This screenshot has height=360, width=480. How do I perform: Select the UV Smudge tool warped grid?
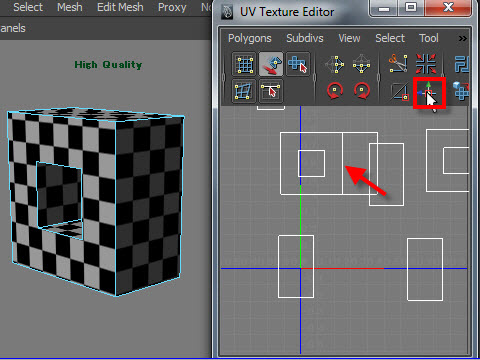(244, 91)
